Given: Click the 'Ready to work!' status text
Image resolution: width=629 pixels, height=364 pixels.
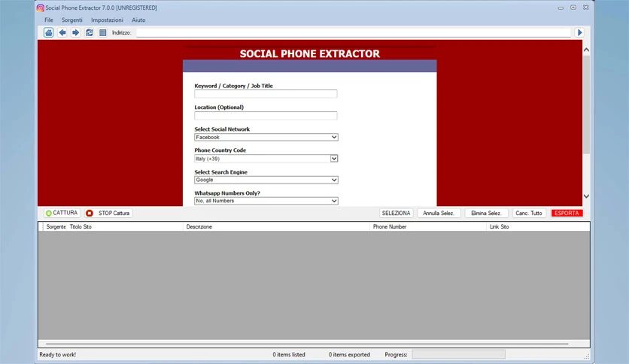Looking at the screenshot, I should click(x=57, y=354).
